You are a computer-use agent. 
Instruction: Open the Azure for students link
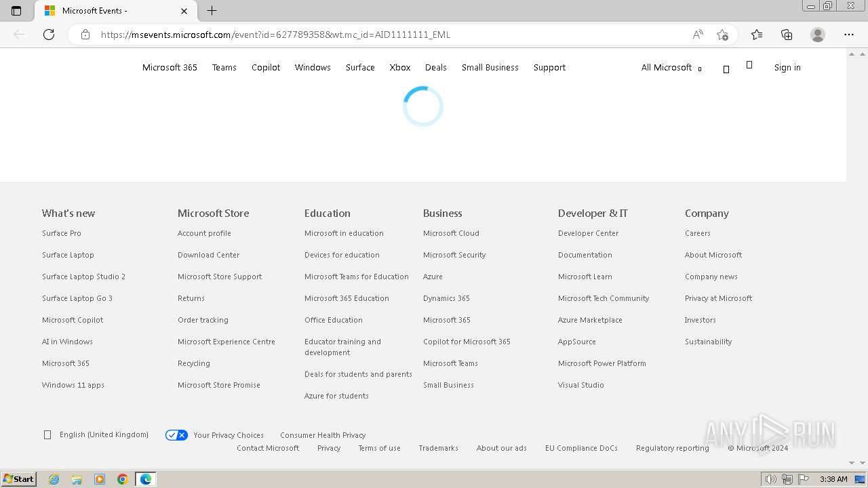click(336, 396)
